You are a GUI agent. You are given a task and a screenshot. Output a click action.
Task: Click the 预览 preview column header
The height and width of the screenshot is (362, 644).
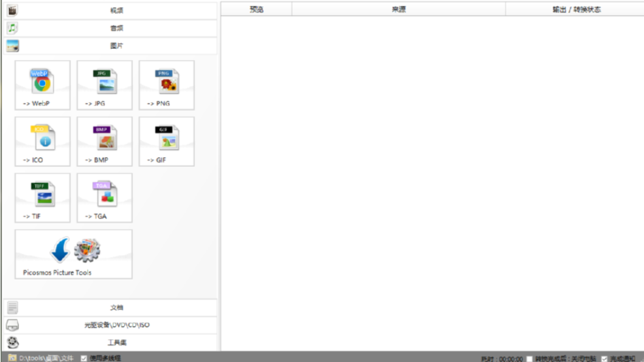(x=256, y=9)
